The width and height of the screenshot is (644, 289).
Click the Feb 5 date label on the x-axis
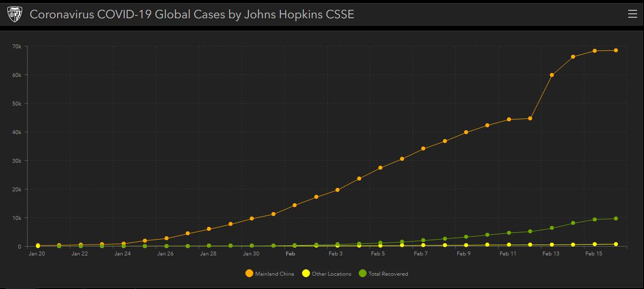(378, 254)
